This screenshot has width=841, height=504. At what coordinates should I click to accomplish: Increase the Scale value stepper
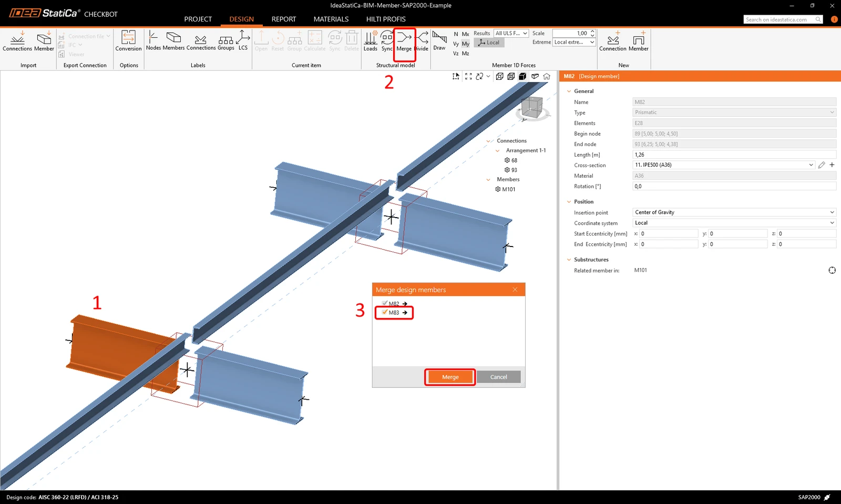click(x=592, y=31)
